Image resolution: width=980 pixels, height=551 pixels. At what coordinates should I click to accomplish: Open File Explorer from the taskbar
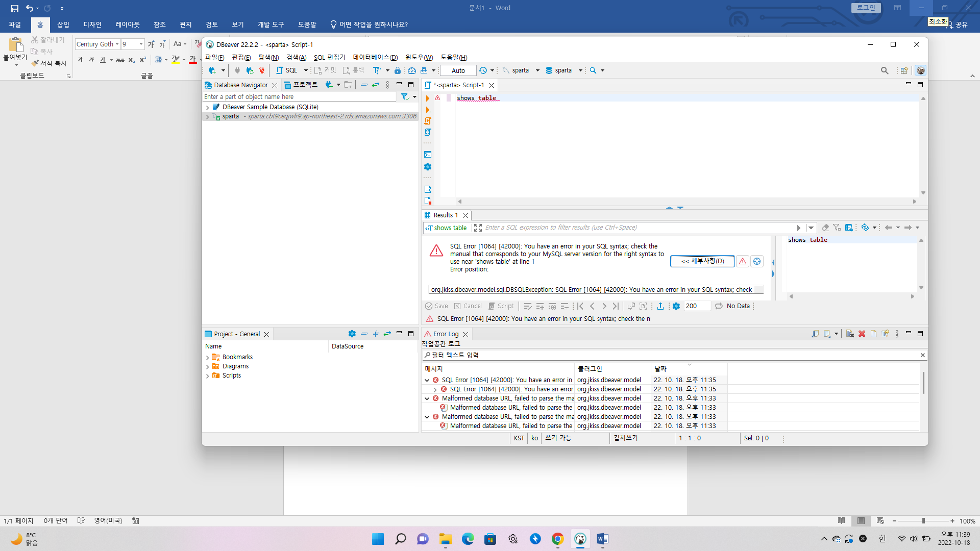click(446, 539)
